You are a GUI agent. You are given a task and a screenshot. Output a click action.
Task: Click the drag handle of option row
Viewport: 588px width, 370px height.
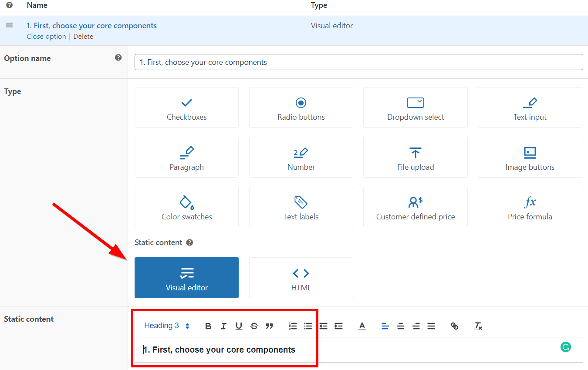coord(9,26)
